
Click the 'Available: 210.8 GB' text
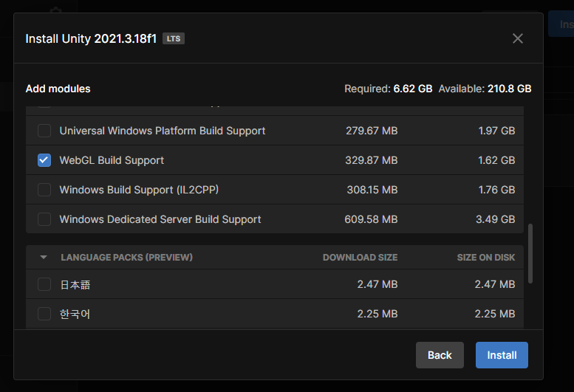485,89
